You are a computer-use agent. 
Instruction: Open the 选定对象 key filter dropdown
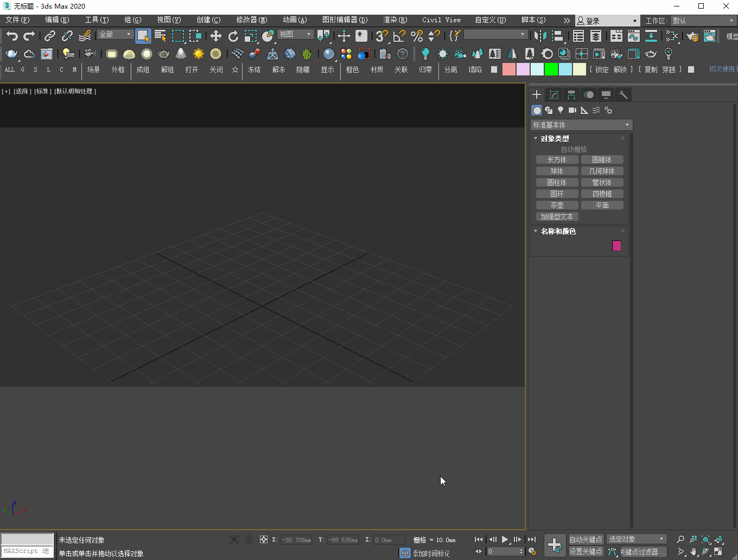pos(637,539)
